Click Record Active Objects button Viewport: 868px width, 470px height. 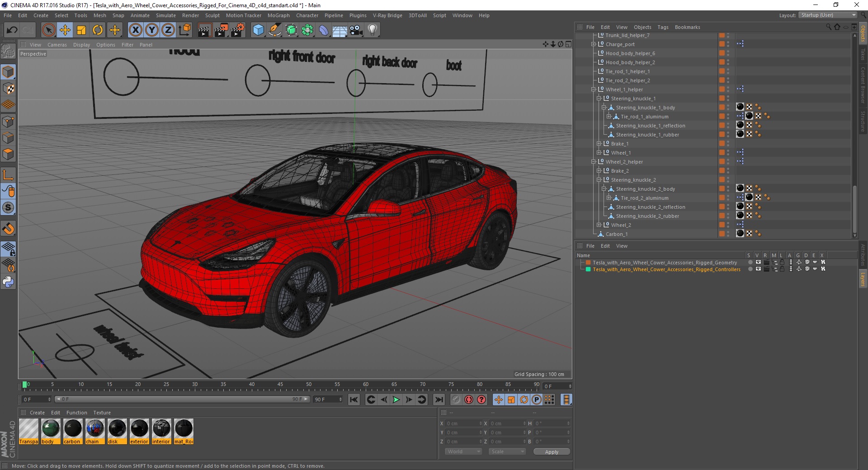click(456, 399)
